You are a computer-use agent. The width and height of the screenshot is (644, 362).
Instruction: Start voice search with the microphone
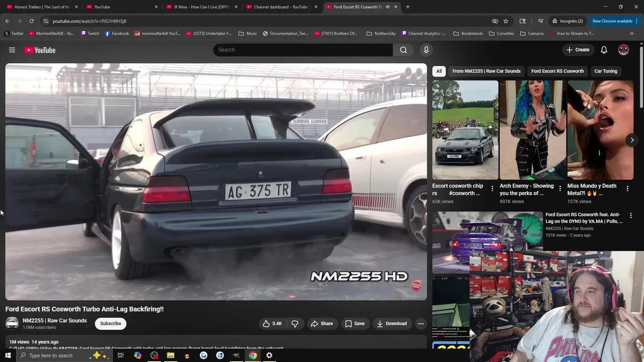point(426,50)
